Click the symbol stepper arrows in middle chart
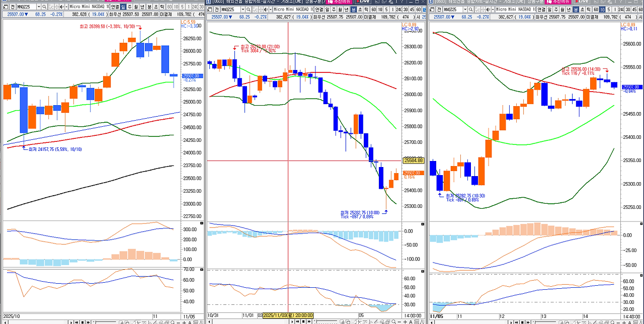Screen dimensions: 644x324 point(261,10)
